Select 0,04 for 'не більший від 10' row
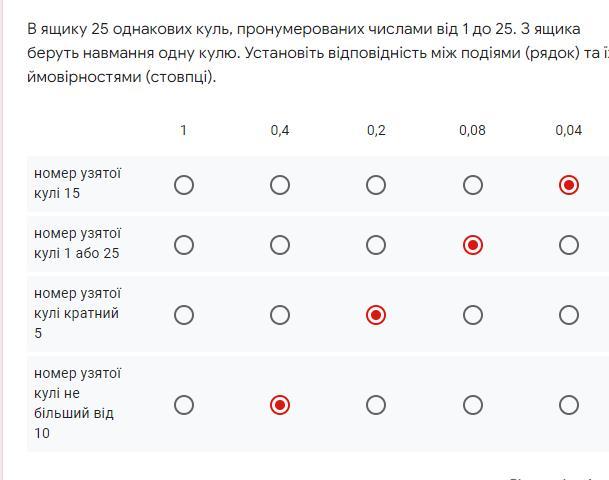Viewport: 609px width, 480px height. 569,405
